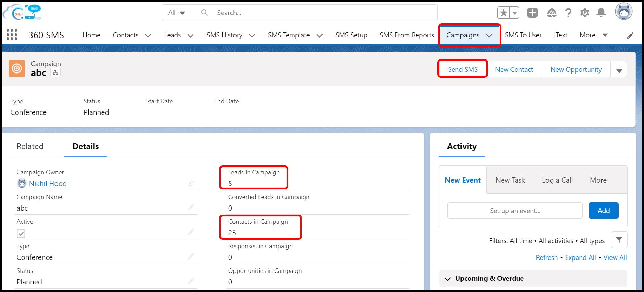
Task: Click the orange Campaign record icon
Action: point(17,68)
